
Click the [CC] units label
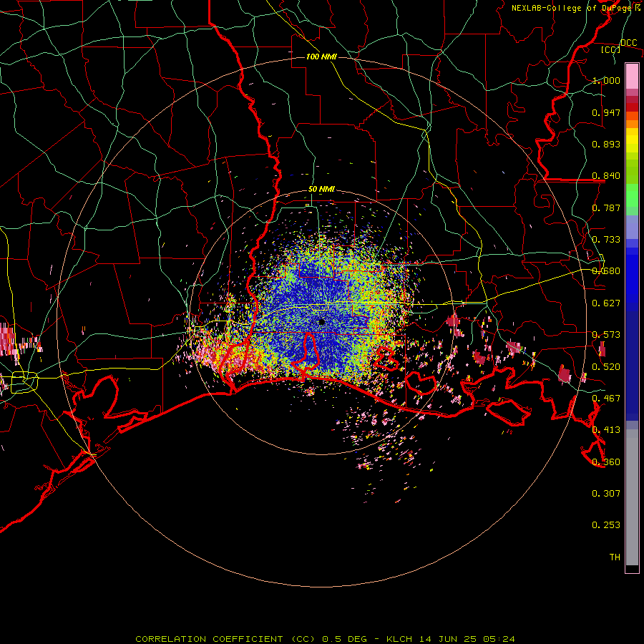click(x=610, y=49)
